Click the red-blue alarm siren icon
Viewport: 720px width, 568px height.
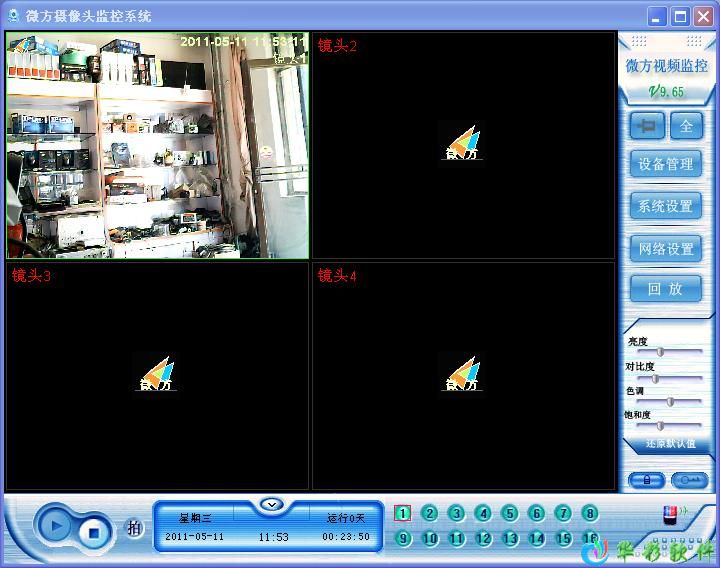670,515
